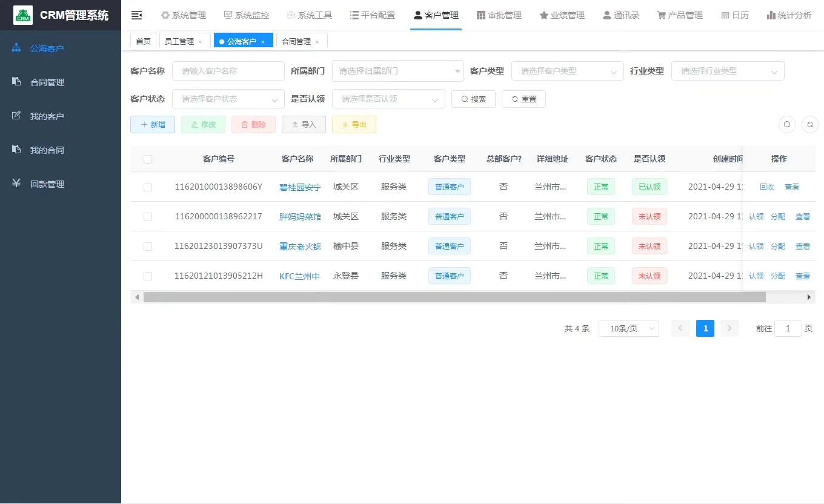Screen dimensions: 824x504
Task: Tick the checkbox for KFC兰州中 row
Action: 148,276
